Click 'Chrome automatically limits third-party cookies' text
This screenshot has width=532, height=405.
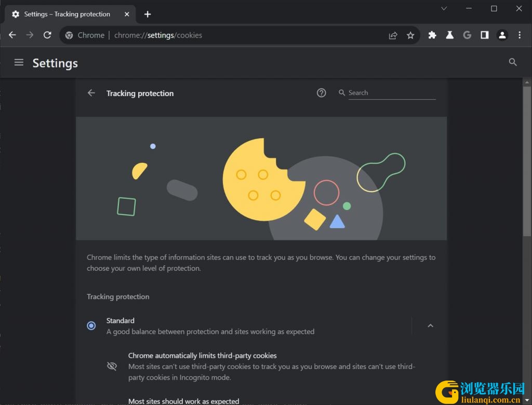(x=203, y=356)
